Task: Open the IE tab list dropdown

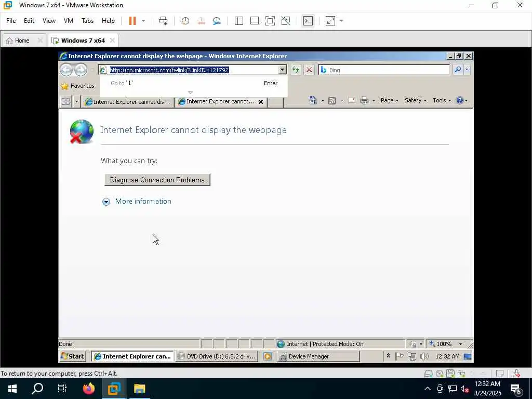Action: tap(76, 101)
